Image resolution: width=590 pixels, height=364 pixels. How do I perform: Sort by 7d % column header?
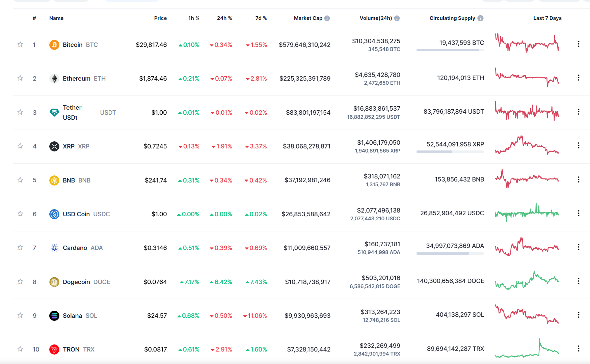[261, 18]
